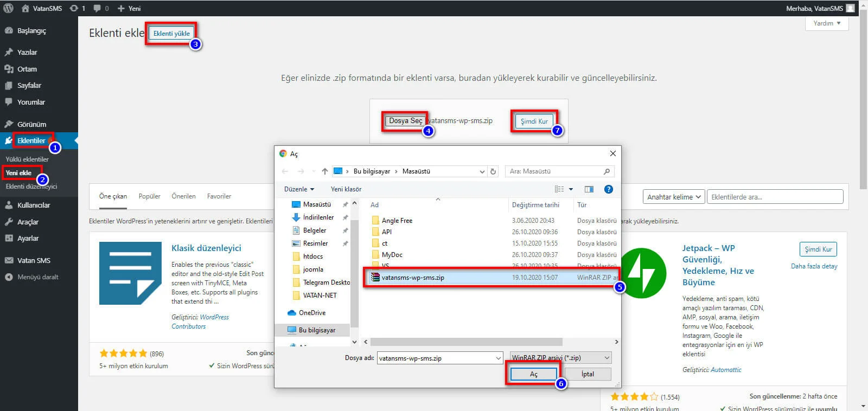868x411 pixels.
Task: Click the 'Yeni ekle' submenu item
Action: point(18,172)
